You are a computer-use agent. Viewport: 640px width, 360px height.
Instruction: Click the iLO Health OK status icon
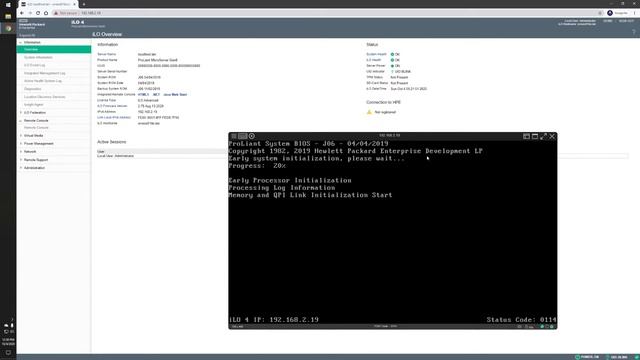[392, 60]
